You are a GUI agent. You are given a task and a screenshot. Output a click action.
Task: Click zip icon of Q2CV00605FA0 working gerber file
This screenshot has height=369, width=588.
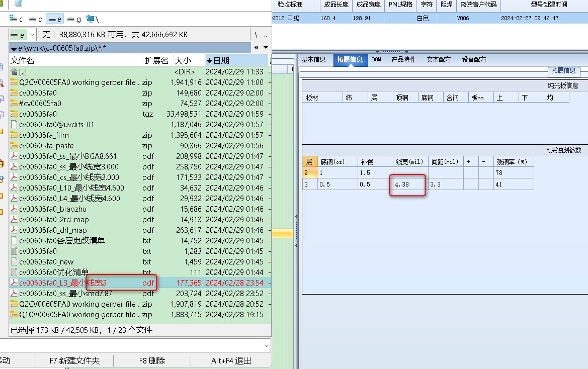pyautogui.click(x=14, y=304)
